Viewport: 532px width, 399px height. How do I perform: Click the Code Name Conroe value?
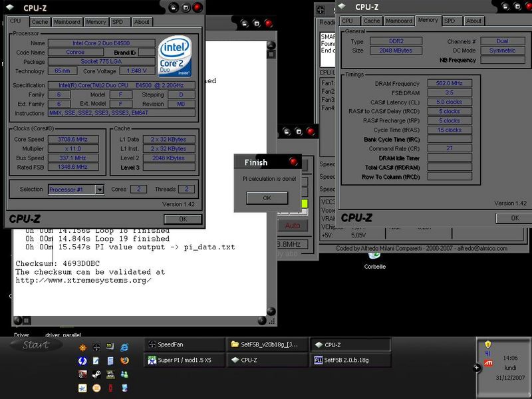coord(75,53)
